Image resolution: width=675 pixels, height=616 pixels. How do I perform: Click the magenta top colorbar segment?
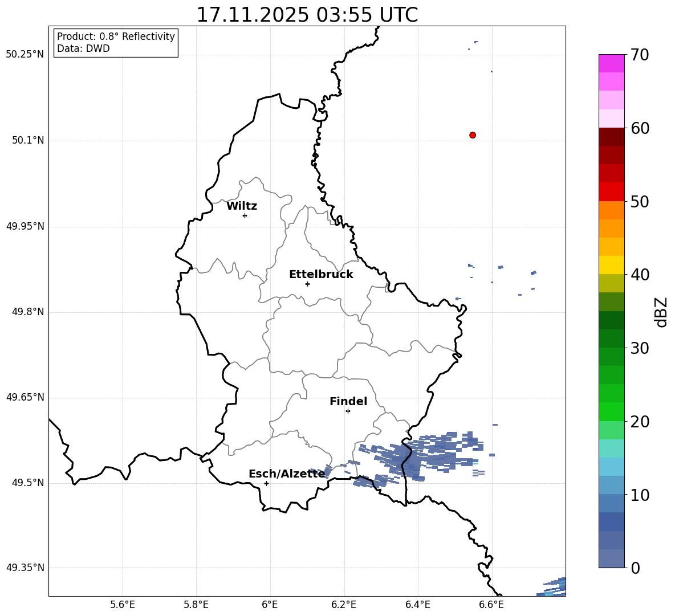612,63
